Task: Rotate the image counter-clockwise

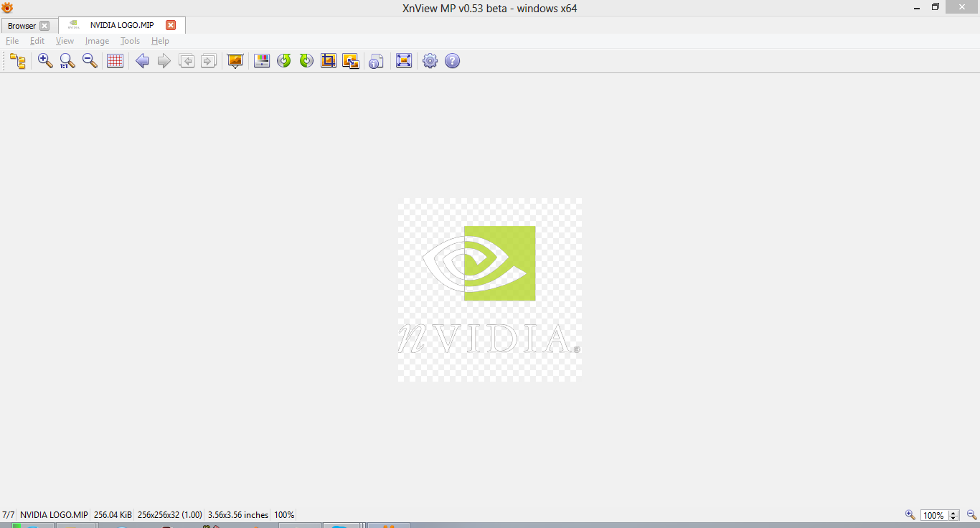Action: [284, 61]
